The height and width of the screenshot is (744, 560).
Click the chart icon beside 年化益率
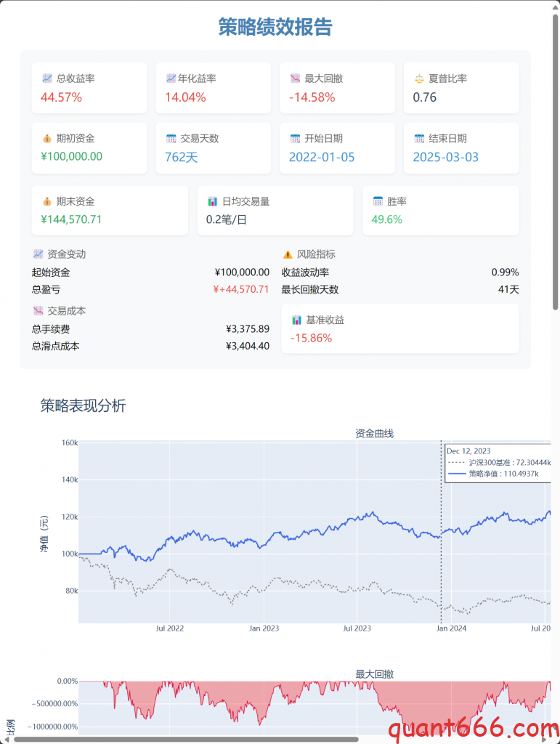[171, 78]
